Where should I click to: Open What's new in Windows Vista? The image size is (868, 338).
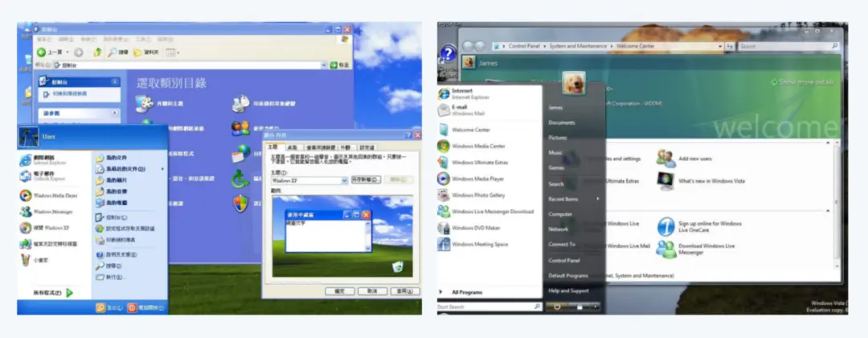(701, 180)
